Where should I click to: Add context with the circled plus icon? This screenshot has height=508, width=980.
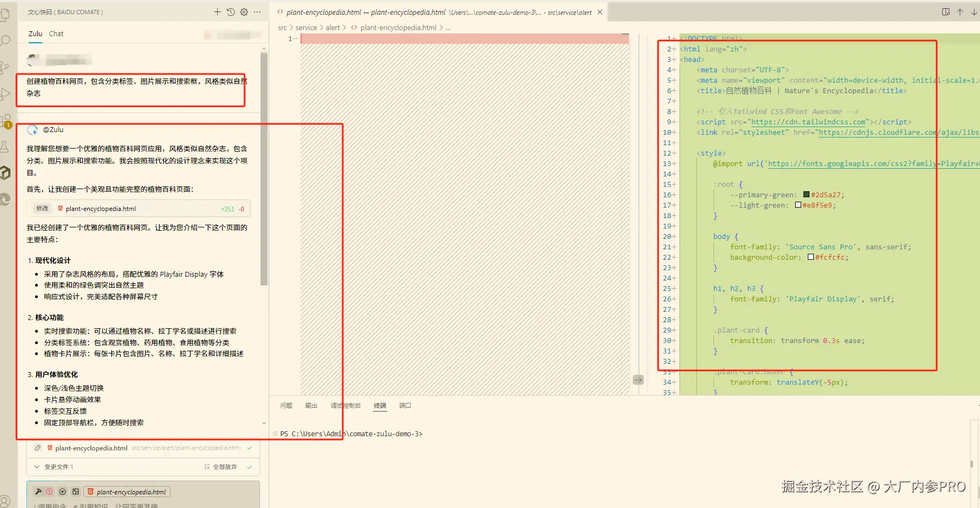63,492
